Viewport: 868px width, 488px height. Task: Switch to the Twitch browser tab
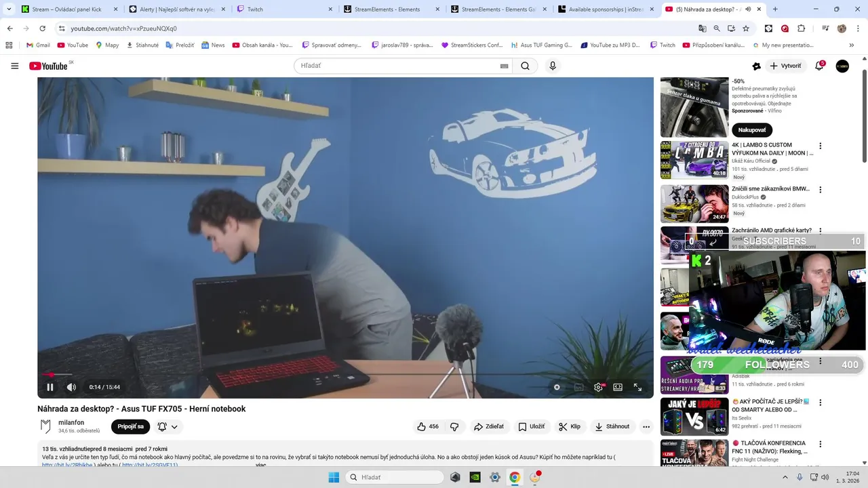285,9
